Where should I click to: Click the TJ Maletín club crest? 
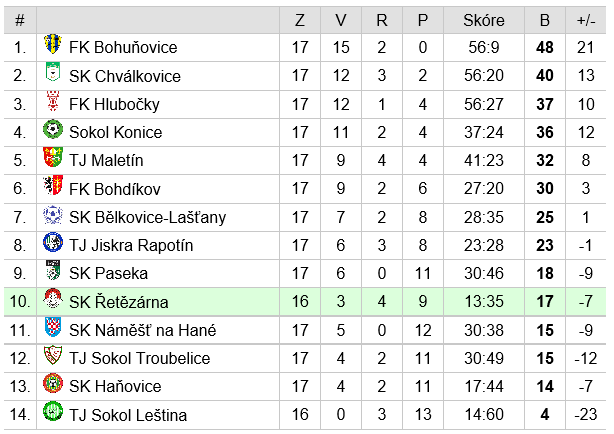pos(53,157)
